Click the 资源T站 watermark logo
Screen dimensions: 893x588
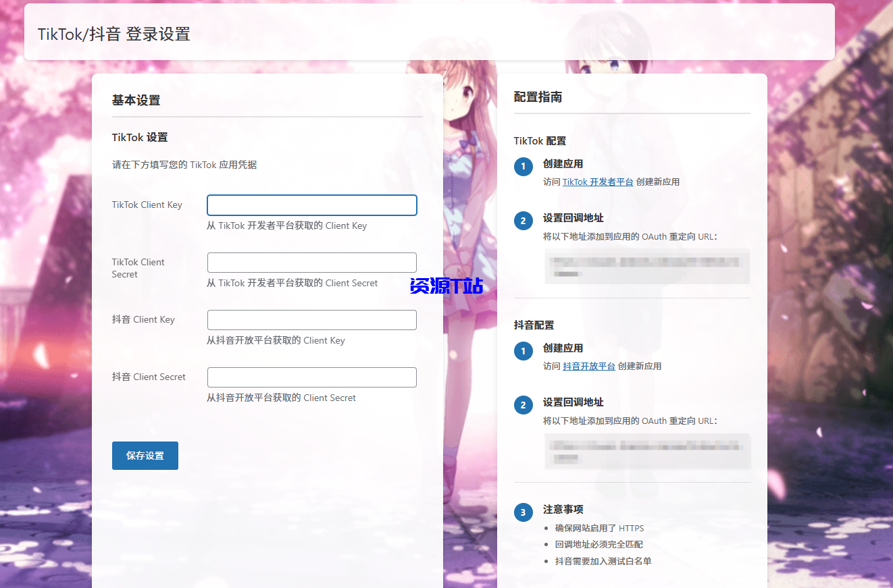446,286
